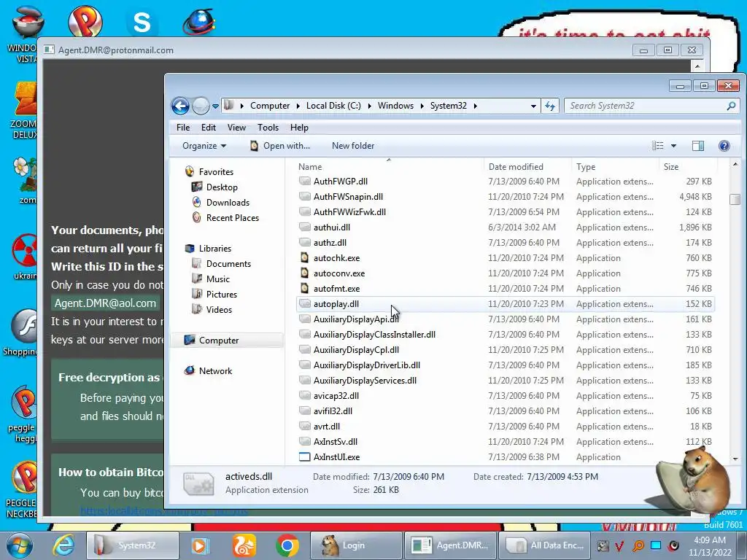Launch Internet Explorer from the taskbar
Screen dimensions: 747x560
point(63,545)
